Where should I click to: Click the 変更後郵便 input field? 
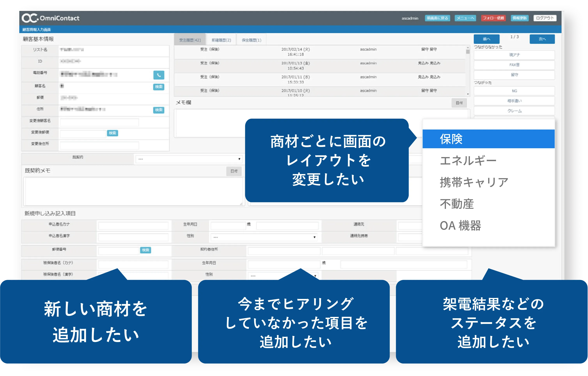pos(83,134)
